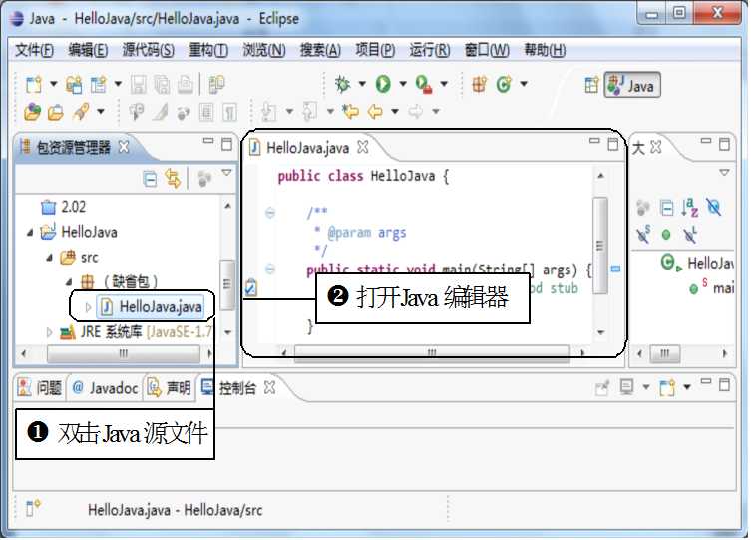Toggle Hide Non-Public Members green dot
Image resolution: width=756 pixels, height=540 pixels.
tap(666, 235)
